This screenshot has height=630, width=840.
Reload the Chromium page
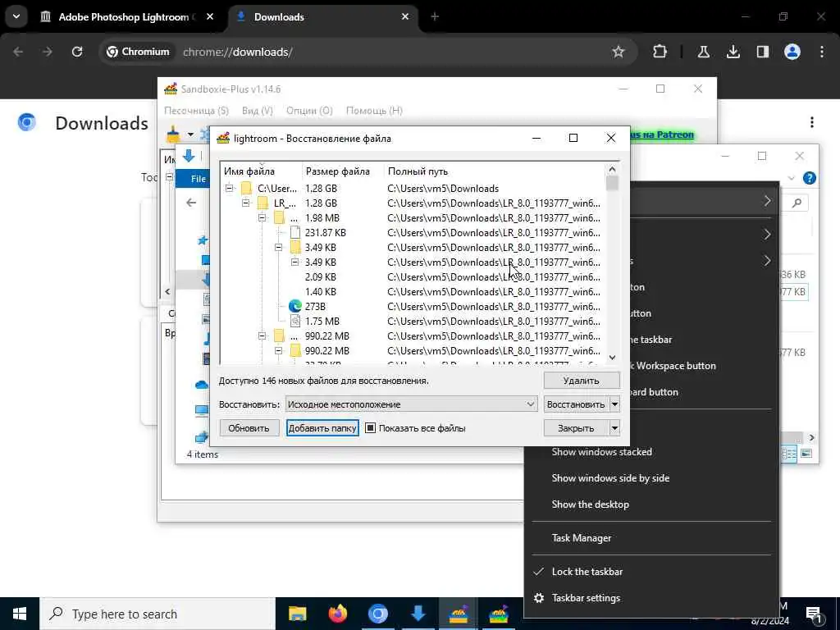click(77, 52)
